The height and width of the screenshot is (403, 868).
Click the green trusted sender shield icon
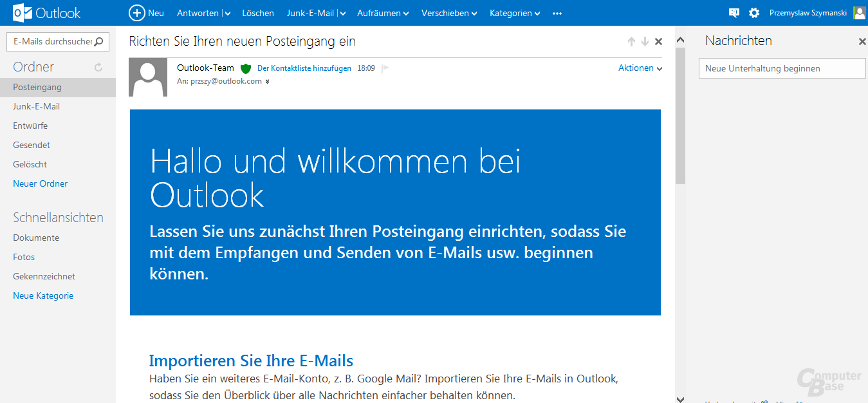(x=245, y=68)
